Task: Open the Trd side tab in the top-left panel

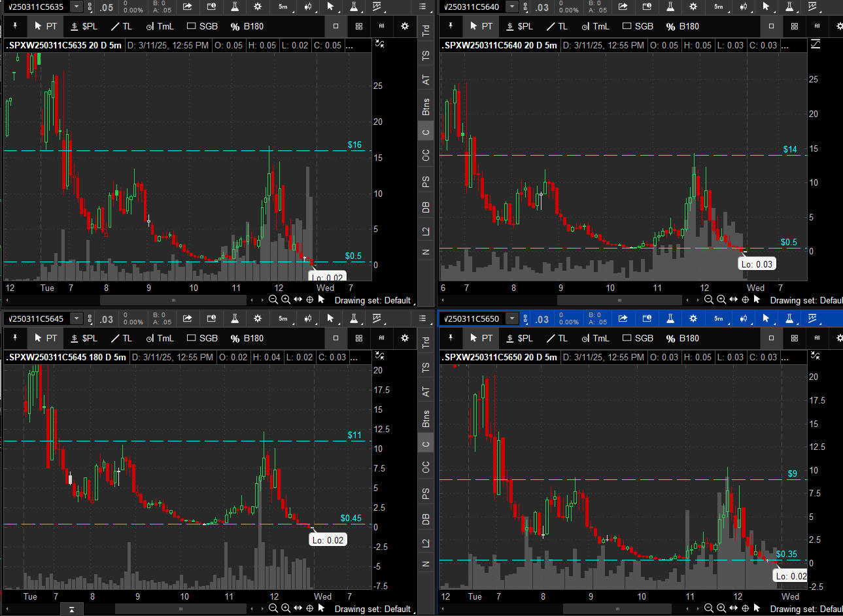Action: click(426, 30)
